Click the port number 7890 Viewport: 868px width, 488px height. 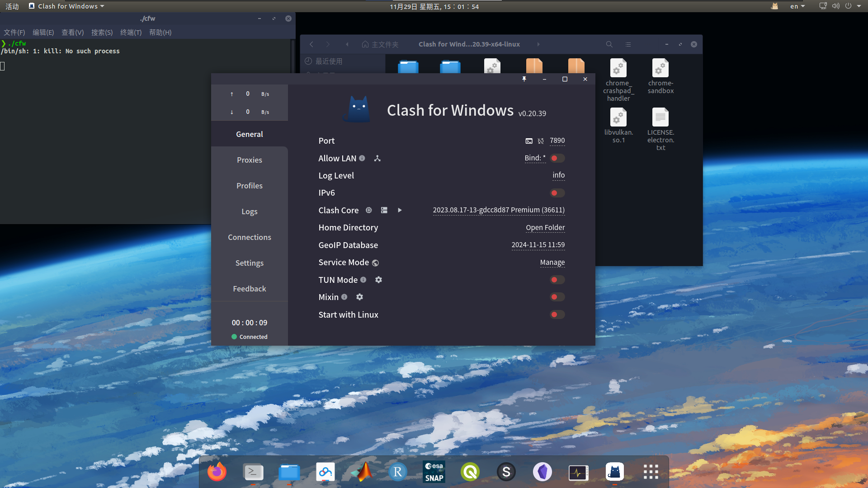click(557, 141)
